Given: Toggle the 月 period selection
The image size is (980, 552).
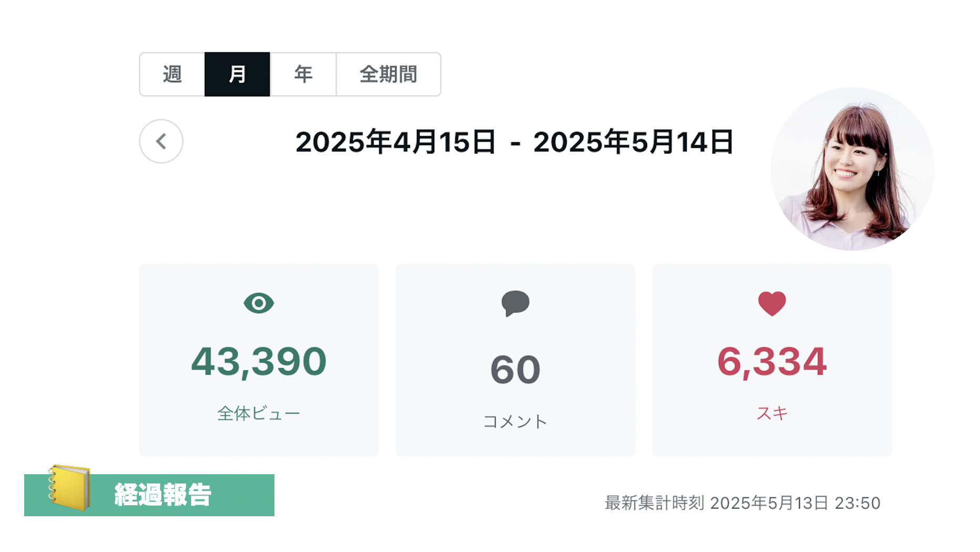Looking at the screenshot, I should tap(237, 74).
